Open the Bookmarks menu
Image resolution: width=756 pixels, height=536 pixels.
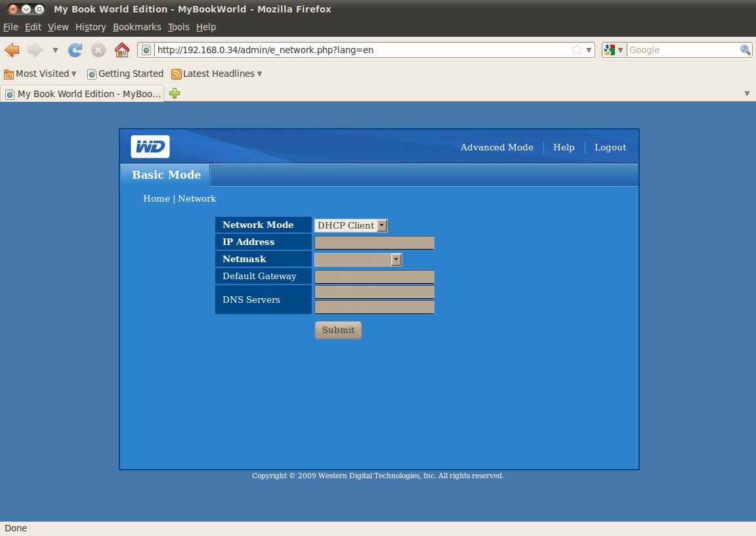click(x=137, y=27)
